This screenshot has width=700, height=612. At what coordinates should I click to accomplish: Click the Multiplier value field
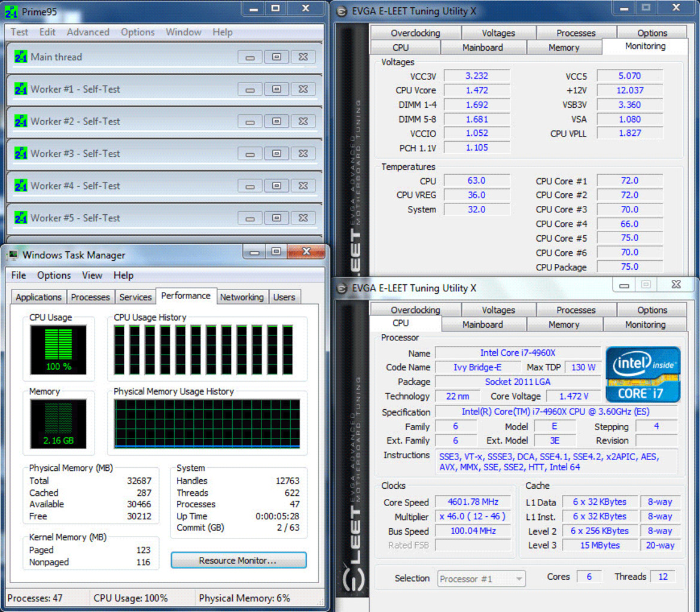(473, 516)
